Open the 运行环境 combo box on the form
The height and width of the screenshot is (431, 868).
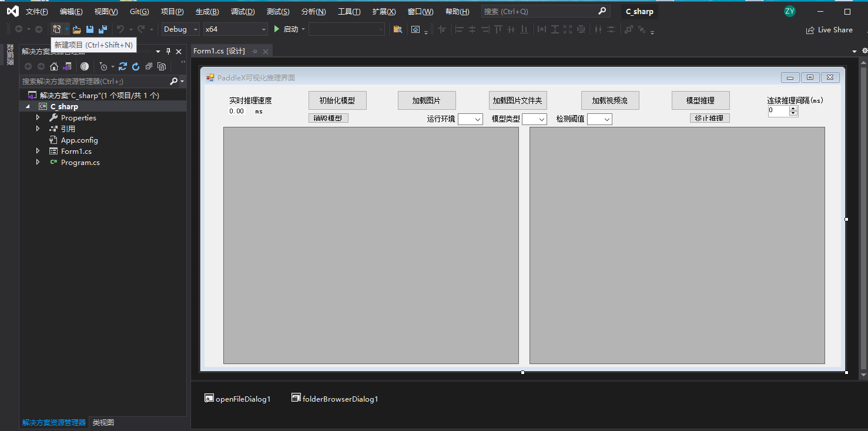click(470, 119)
